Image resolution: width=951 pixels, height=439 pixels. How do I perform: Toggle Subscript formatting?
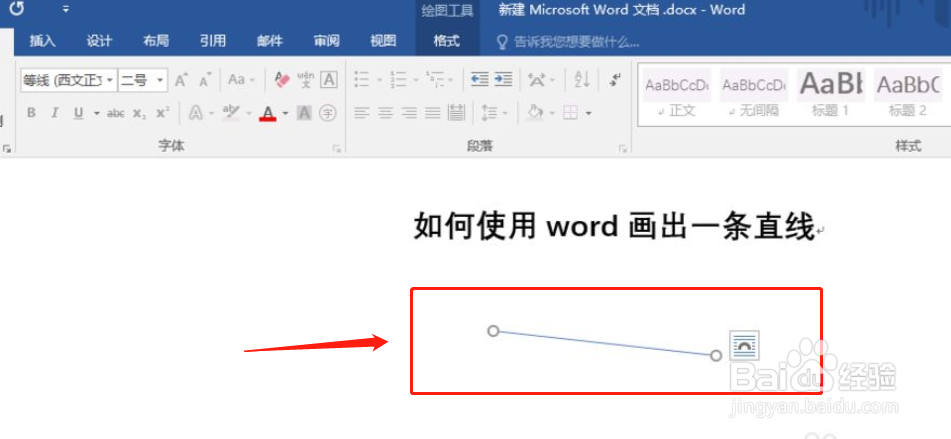tap(139, 113)
